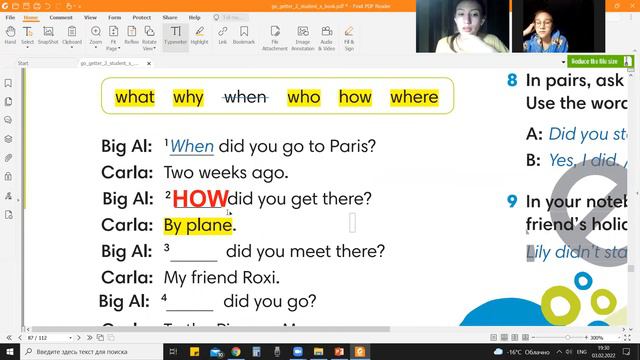Expand the Select tool dropdown arrow
The image size is (640, 360).
[x=27, y=48]
